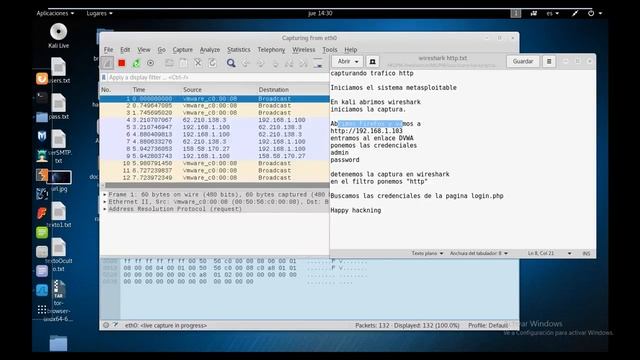Open the Anchura del tabulador dropdown
This screenshot has width=640, height=360.
[479, 253]
